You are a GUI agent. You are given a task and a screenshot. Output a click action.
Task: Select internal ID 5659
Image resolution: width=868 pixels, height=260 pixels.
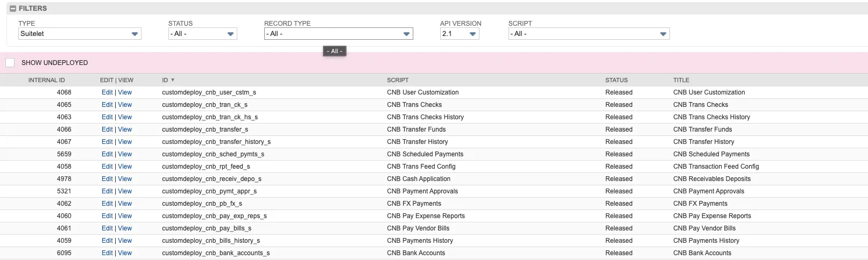[64, 154]
